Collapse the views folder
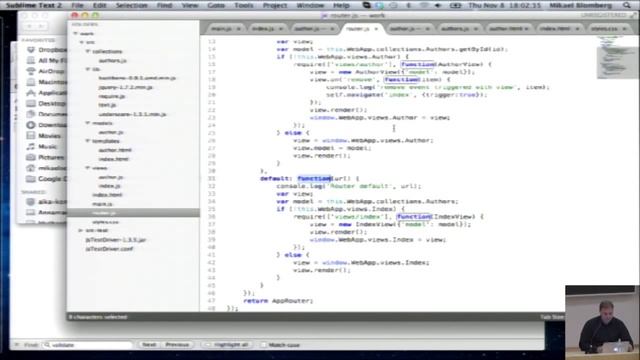This screenshot has width=640, height=360. tap(88, 168)
